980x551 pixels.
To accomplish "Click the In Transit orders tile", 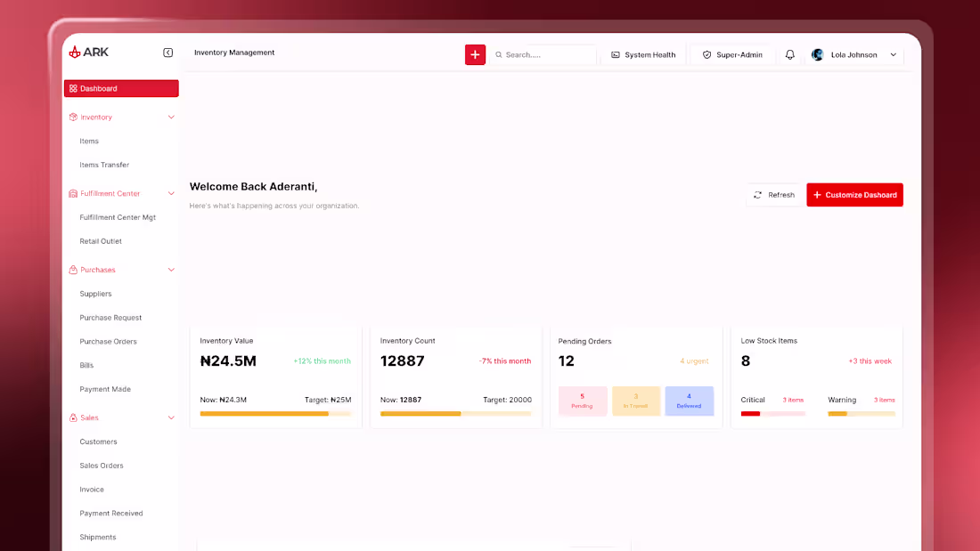I will [x=635, y=401].
